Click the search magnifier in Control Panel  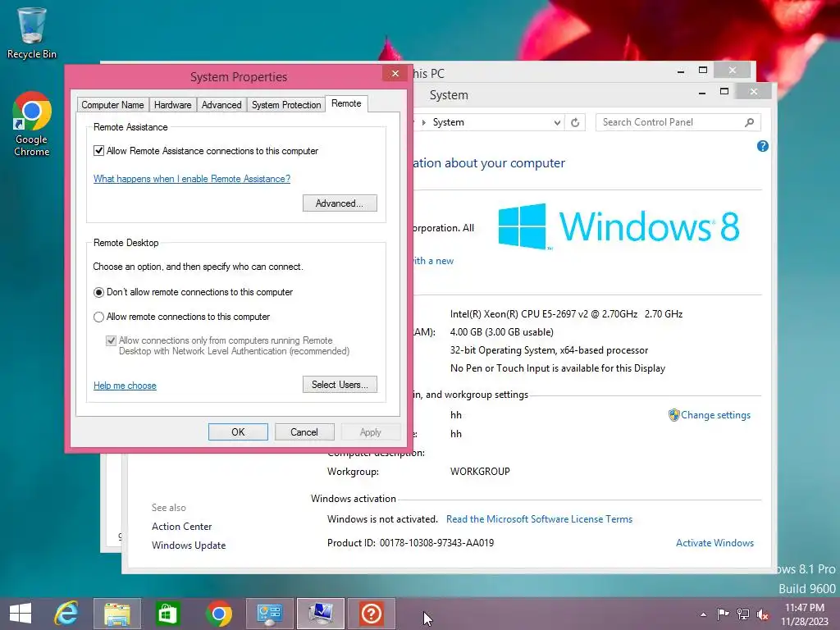tap(749, 122)
